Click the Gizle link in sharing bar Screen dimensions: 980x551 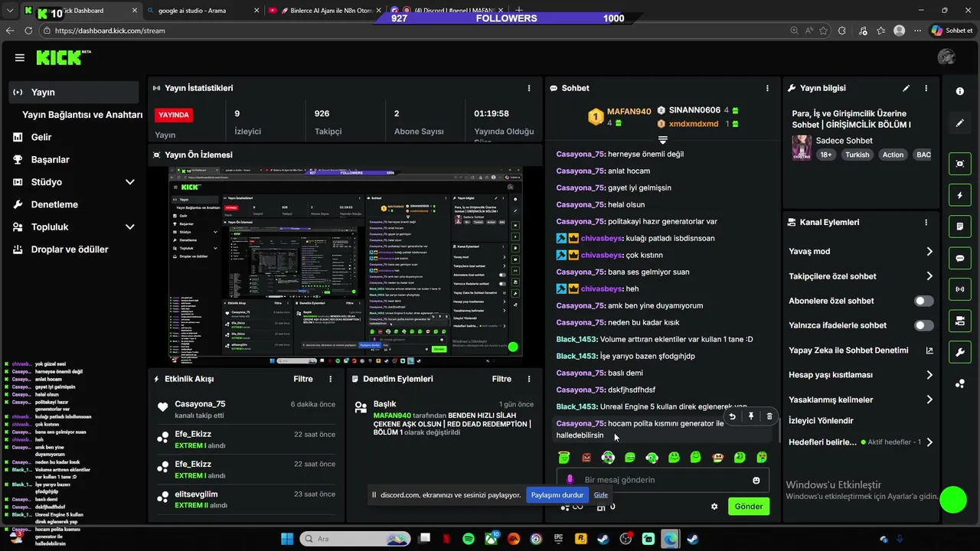[601, 495]
